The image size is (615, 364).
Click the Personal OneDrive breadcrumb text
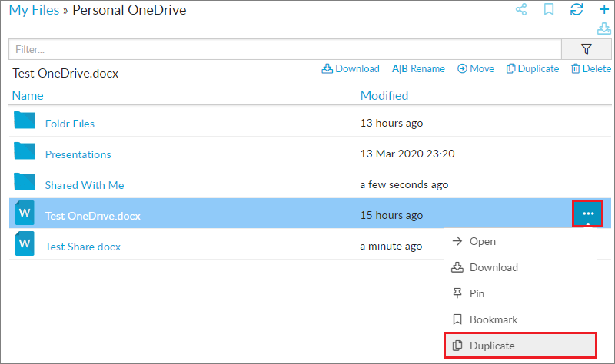coord(129,10)
